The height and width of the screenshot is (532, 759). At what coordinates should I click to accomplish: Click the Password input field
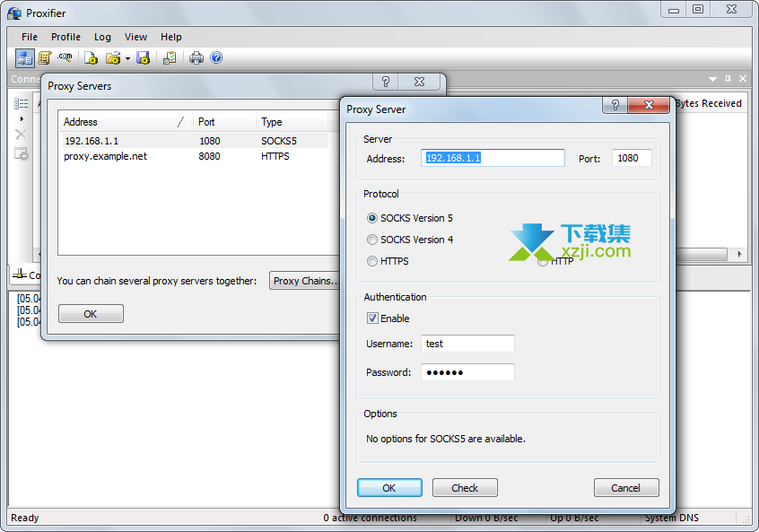point(467,372)
